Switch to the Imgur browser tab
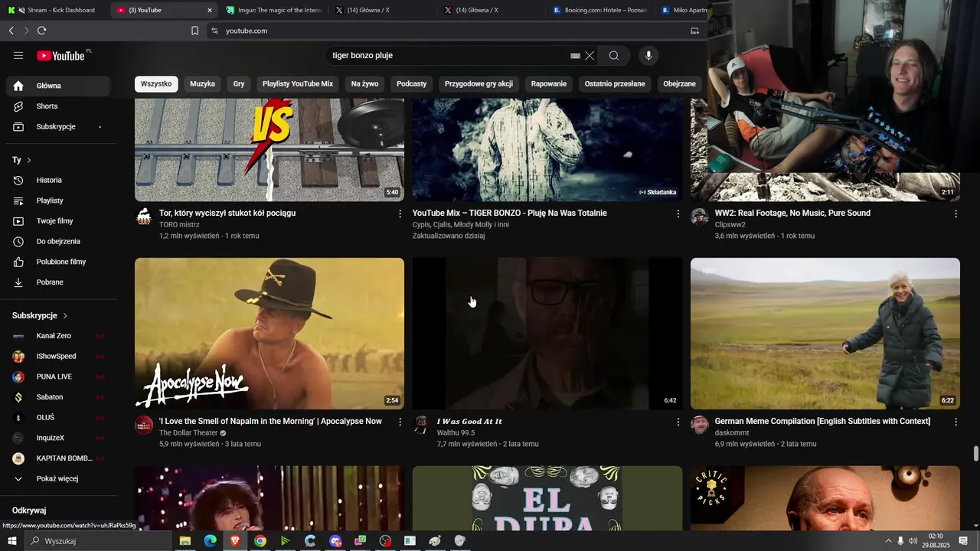The image size is (980, 551). tap(274, 10)
